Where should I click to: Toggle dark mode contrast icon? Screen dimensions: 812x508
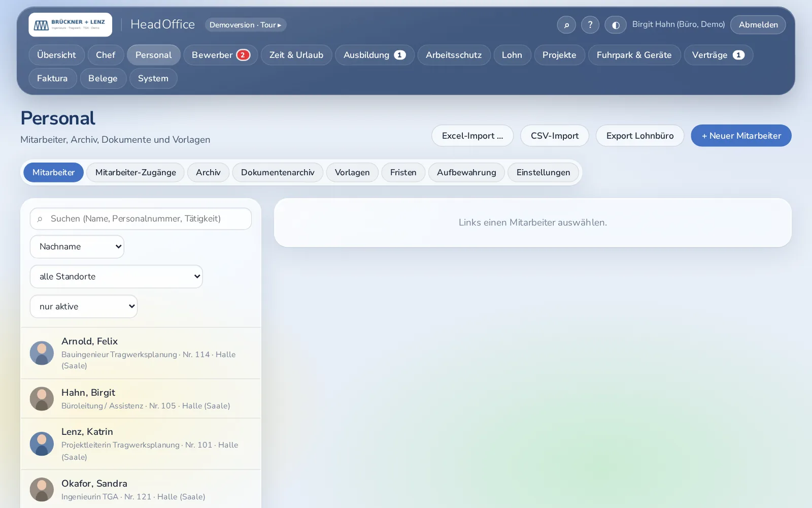click(x=616, y=24)
